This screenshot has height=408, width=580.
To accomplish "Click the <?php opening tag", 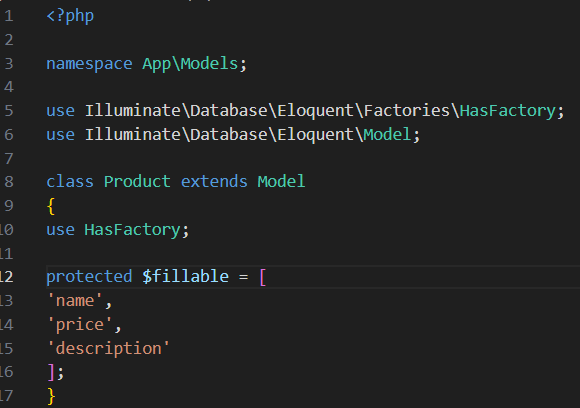I will coord(70,16).
